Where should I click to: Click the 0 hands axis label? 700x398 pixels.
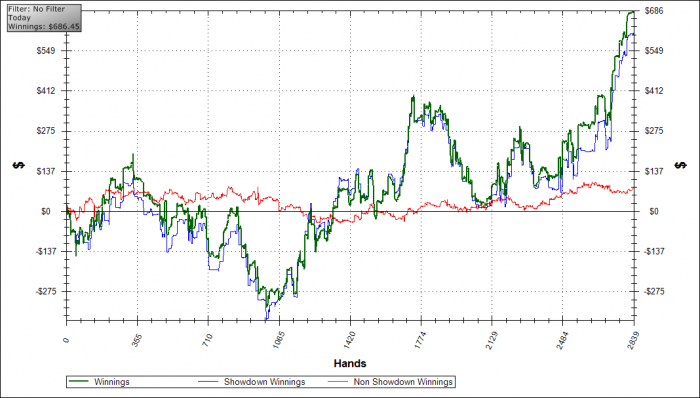(x=66, y=340)
